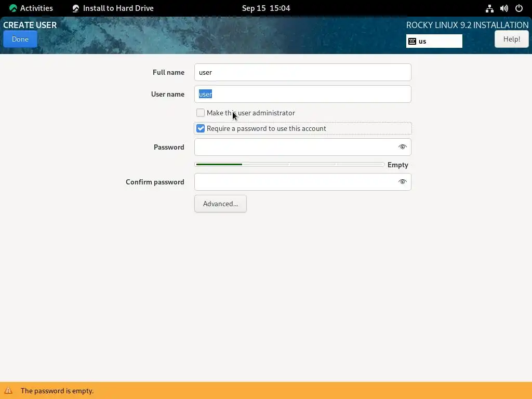Focus the Full name input field
532x399 pixels.
click(x=303, y=72)
